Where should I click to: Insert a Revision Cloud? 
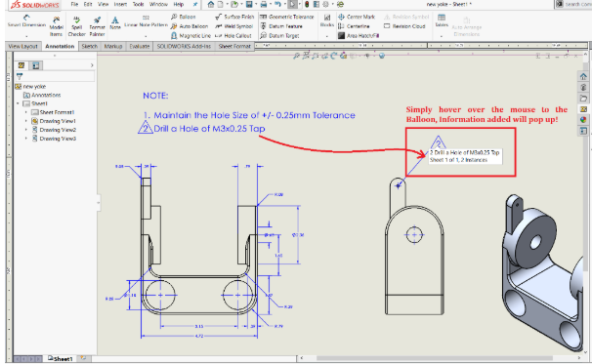pos(404,26)
